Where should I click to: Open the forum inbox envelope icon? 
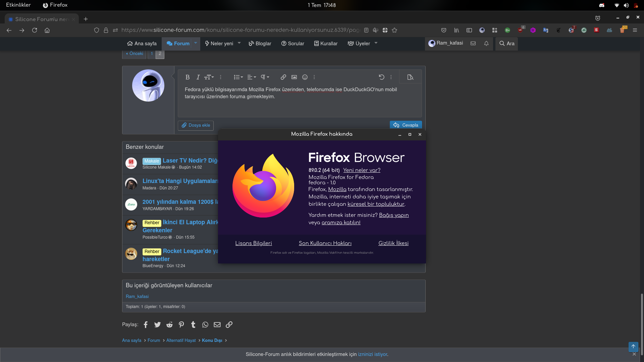473,44
